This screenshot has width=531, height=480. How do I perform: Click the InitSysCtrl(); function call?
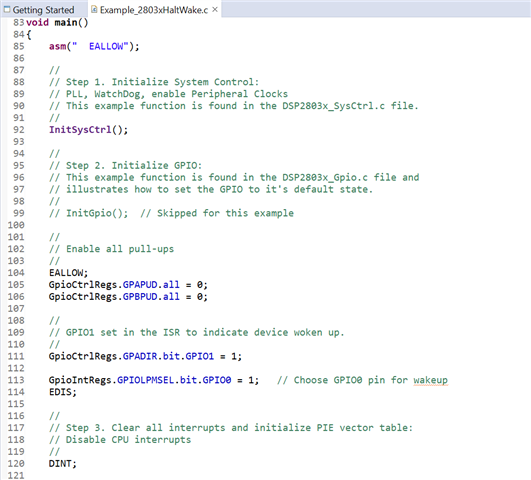coord(88,130)
